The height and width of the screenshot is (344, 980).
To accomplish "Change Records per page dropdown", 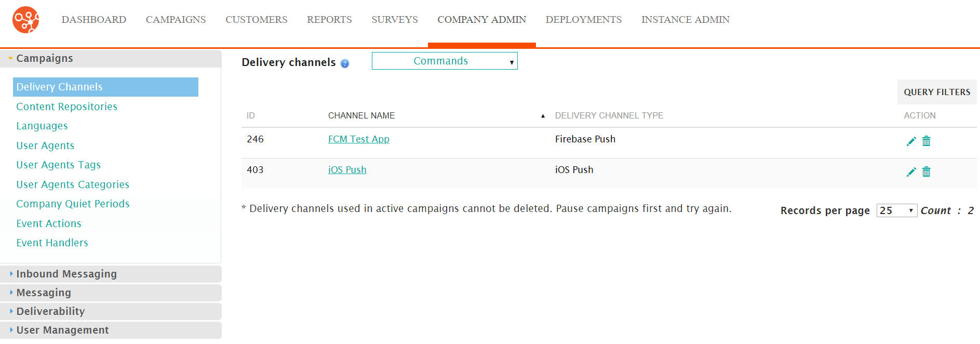I will click(x=897, y=210).
